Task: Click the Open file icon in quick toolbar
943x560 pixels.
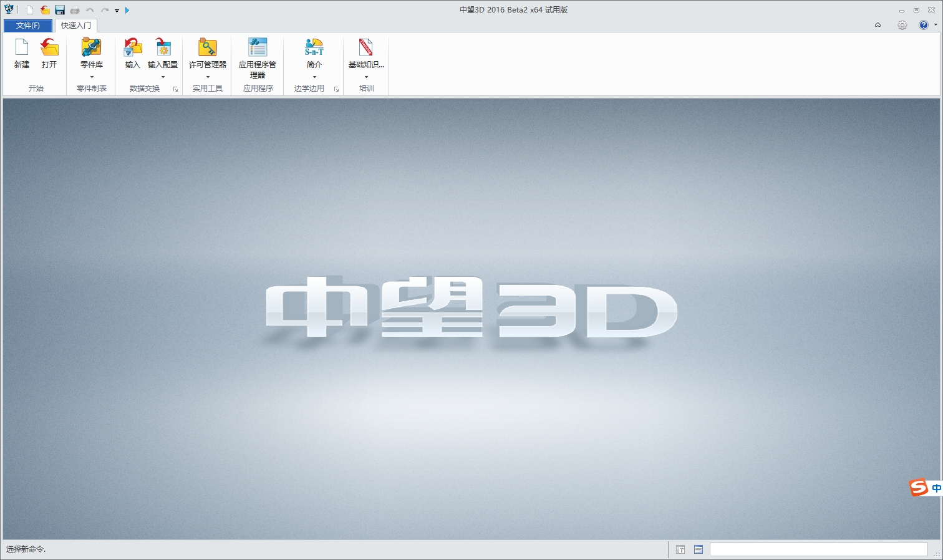Action: coord(44,10)
